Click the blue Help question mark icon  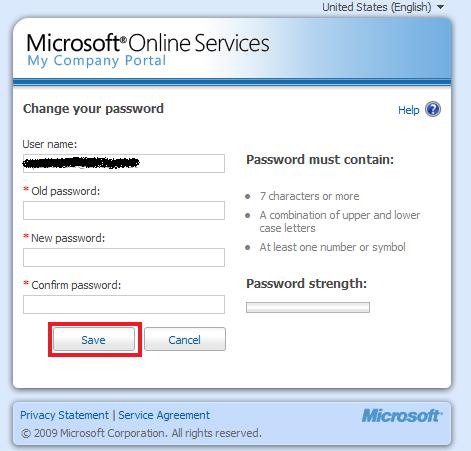click(x=433, y=109)
